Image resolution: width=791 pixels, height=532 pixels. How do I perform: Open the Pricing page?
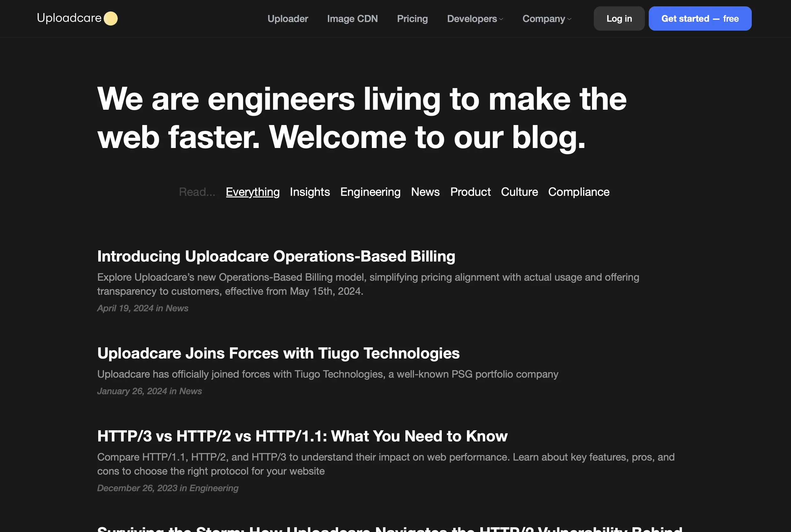(x=412, y=19)
